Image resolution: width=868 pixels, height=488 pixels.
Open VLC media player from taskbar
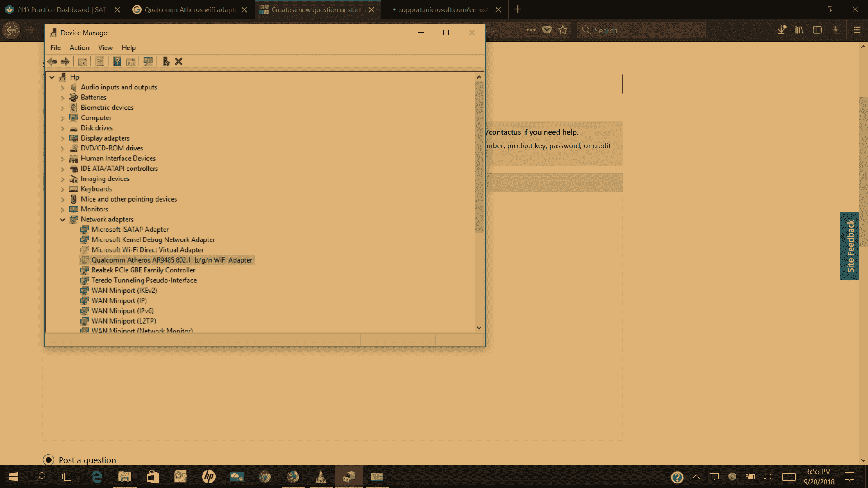point(321,477)
